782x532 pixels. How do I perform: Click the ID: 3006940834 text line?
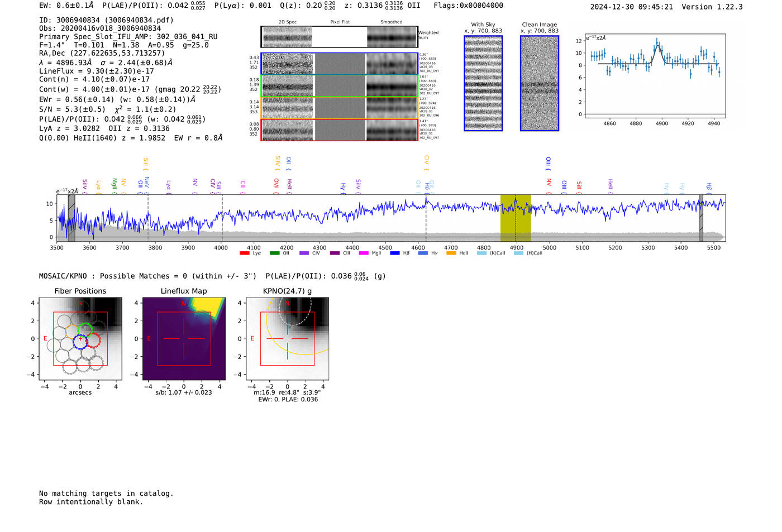pos(106,20)
